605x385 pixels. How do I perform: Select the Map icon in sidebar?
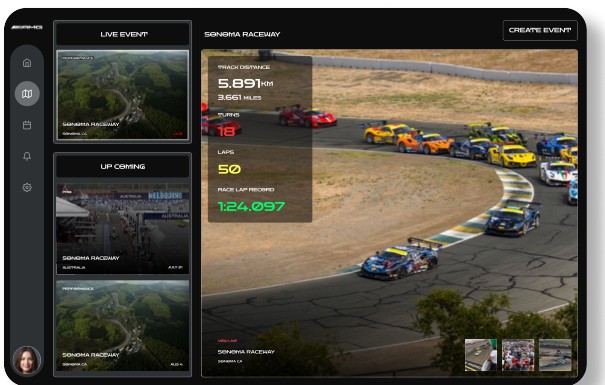coord(27,94)
